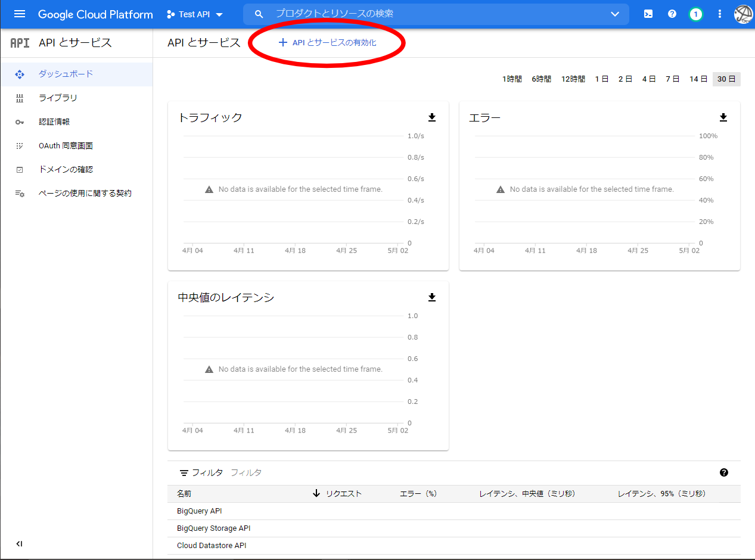Click the ライブラリ sidebar icon
Screen dimensions: 755x560
click(x=19, y=98)
